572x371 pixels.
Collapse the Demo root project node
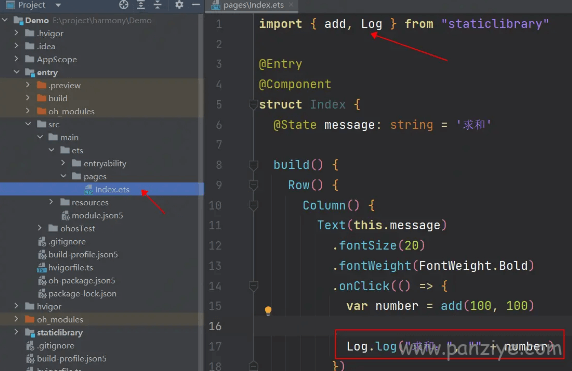coord(5,20)
